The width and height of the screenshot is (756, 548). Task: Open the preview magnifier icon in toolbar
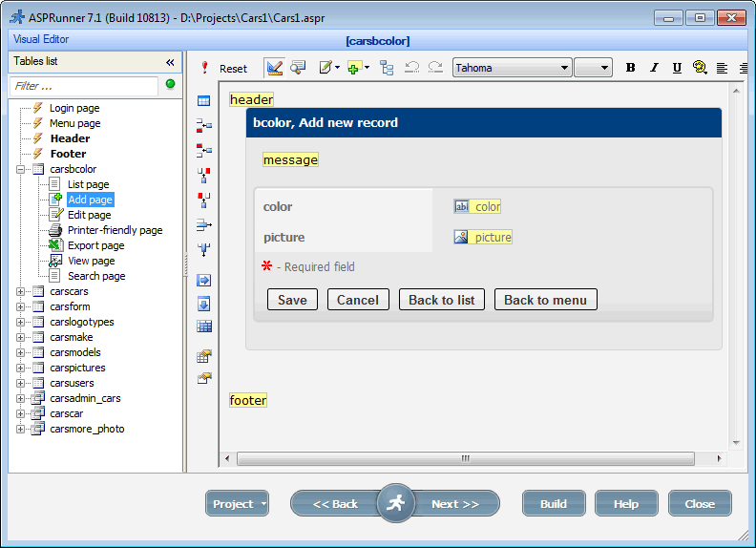pyautogui.click(x=298, y=68)
